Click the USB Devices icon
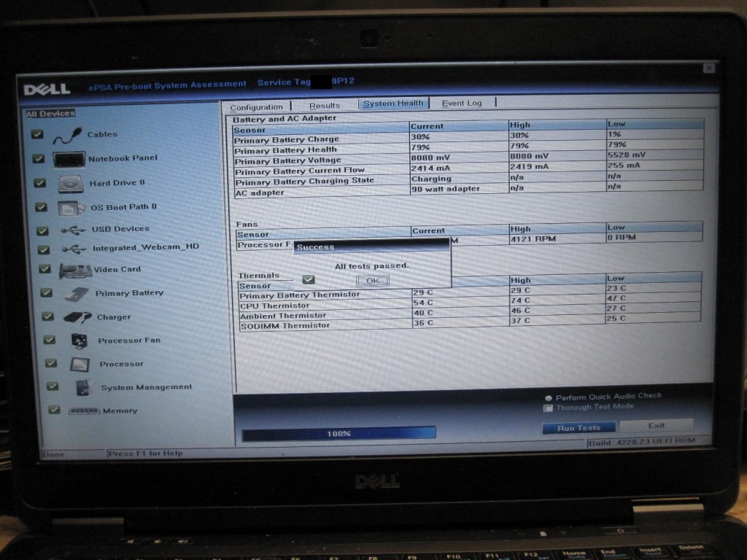Viewport: 747px width, 560px height. (74, 230)
